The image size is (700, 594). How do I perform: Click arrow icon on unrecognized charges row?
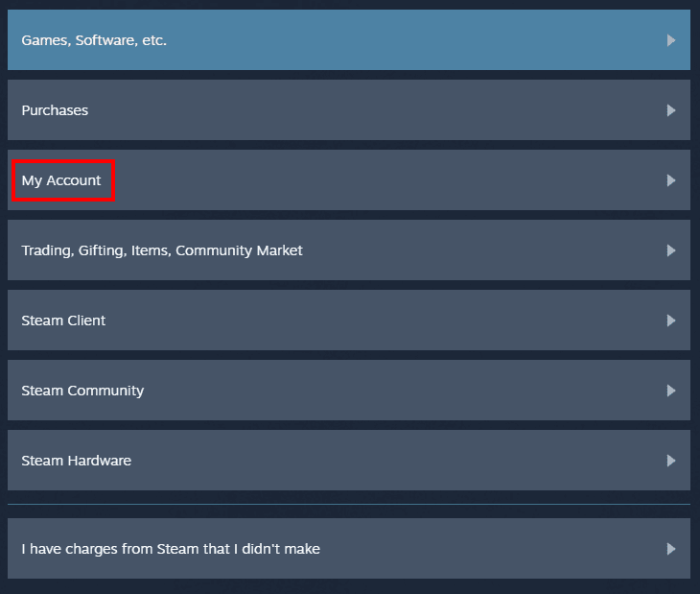pyautogui.click(x=671, y=549)
